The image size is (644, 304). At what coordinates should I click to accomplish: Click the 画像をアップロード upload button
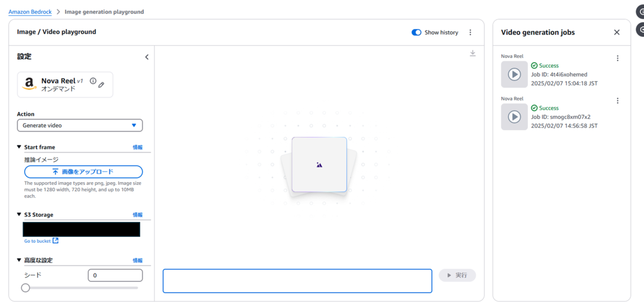[83, 172]
